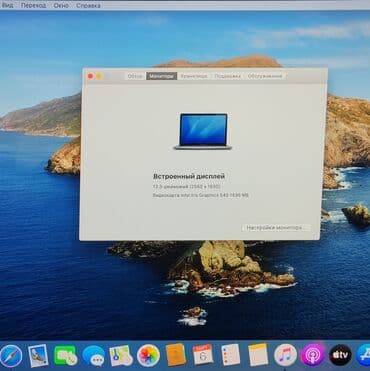The image size is (370, 371).
Task: Minimize the window with yellow button
Action: pyautogui.click(x=99, y=76)
